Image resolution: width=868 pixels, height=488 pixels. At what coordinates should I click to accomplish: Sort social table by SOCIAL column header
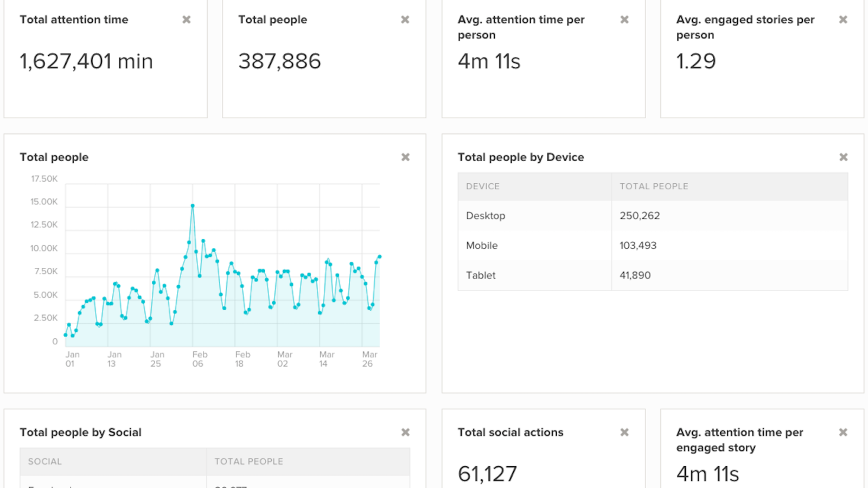tap(44, 461)
